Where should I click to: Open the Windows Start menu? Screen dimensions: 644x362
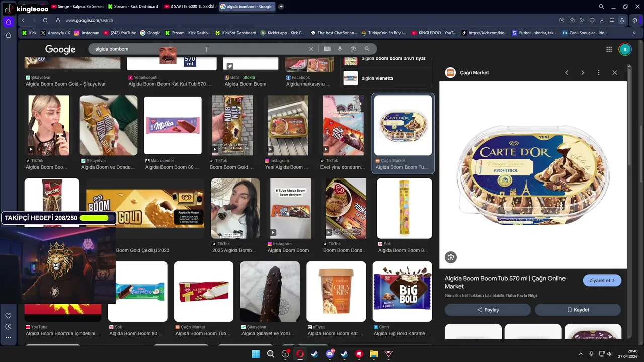coord(256,354)
